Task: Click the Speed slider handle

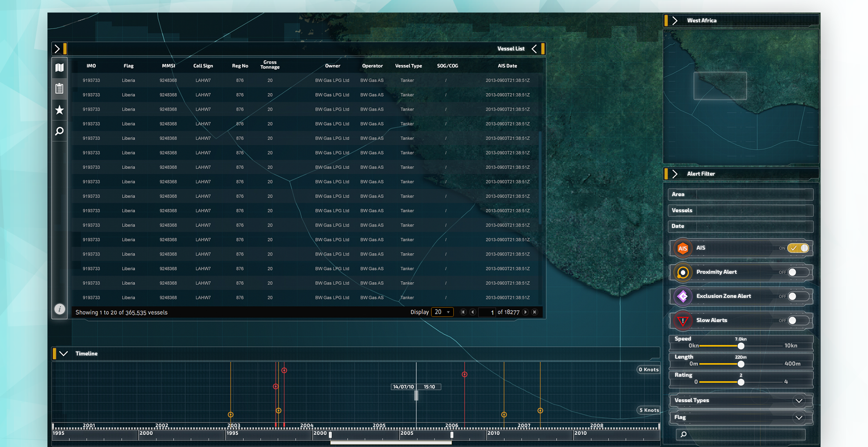Action: (741, 346)
